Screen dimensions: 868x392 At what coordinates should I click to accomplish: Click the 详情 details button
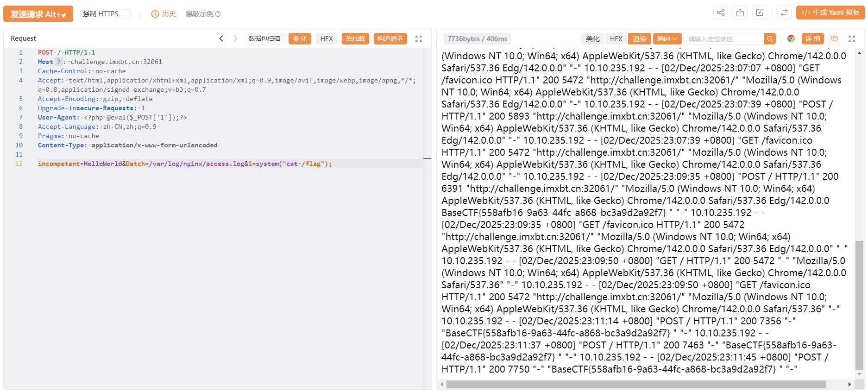coord(812,39)
